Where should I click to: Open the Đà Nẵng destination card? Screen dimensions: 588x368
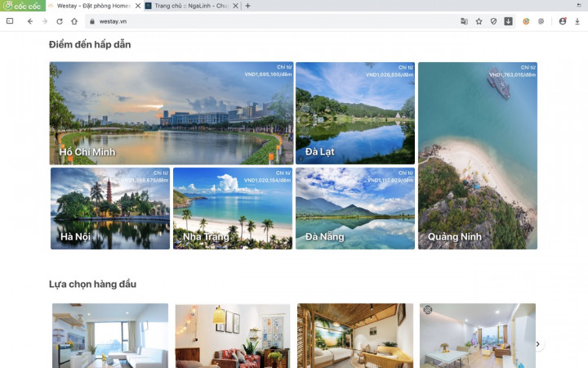355,209
